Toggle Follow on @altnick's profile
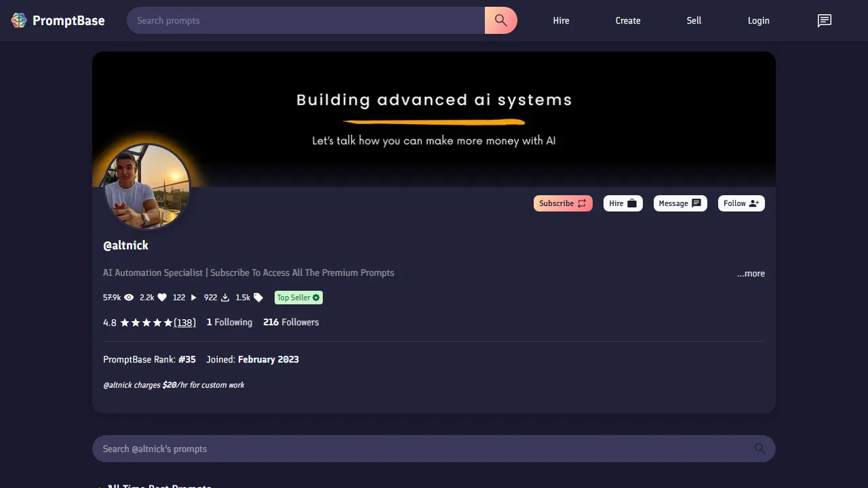The height and width of the screenshot is (488, 868). (x=741, y=203)
